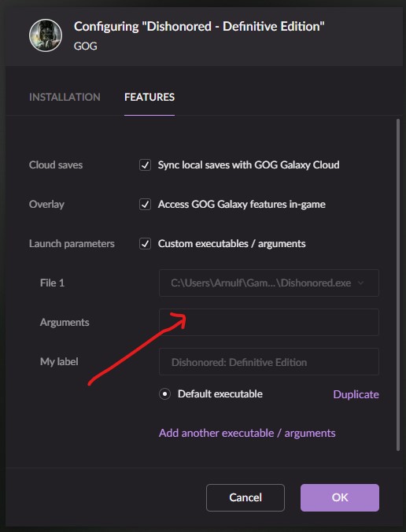The image size is (406, 532).
Task: Click the vertical scrollbar of the features panel
Action: (398, 285)
